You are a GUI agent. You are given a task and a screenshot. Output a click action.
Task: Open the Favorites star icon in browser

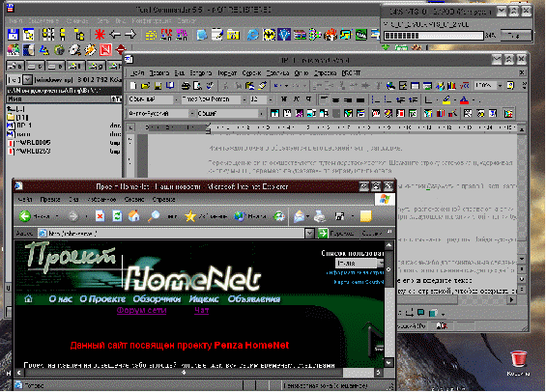pyautogui.click(x=190, y=216)
